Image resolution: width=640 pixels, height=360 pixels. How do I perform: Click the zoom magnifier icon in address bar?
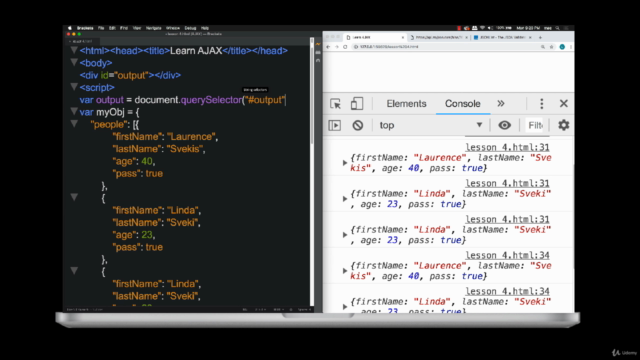[543, 47]
